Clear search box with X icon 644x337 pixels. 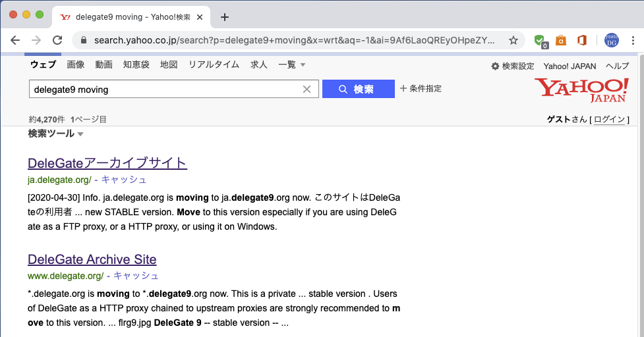pos(307,90)
